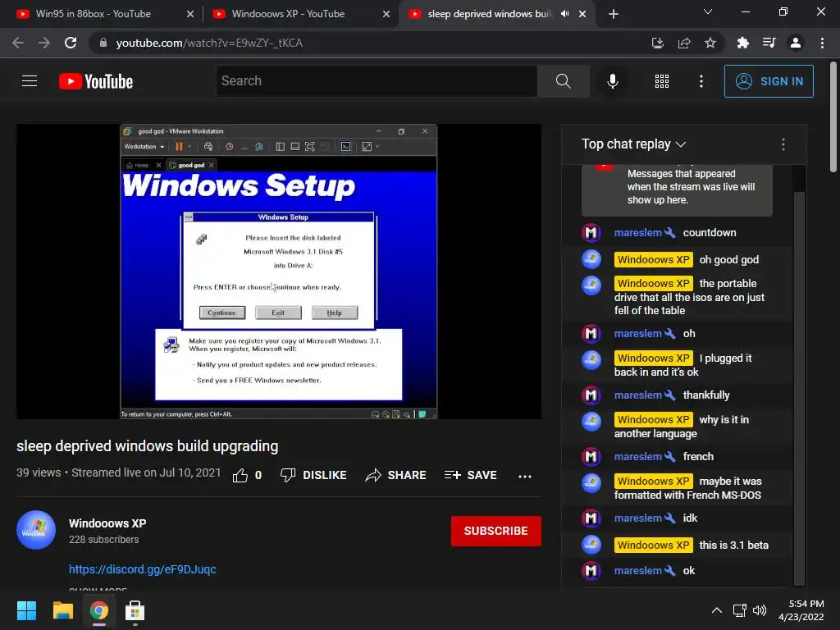Click the SIGN IN button
The image size is (840, 630).
[x=769, y=81]
